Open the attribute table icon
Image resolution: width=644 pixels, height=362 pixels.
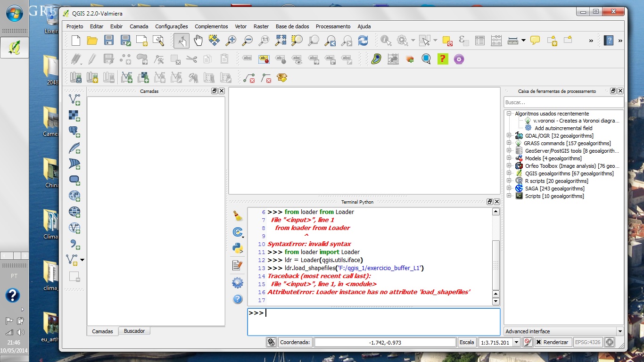[x=480, y=41]
